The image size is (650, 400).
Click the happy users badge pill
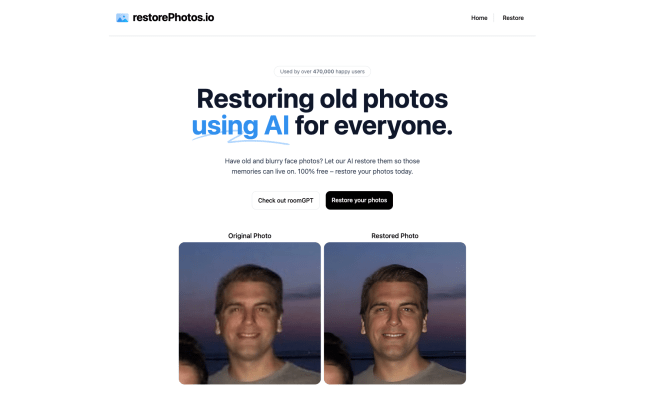coord(322,71)
